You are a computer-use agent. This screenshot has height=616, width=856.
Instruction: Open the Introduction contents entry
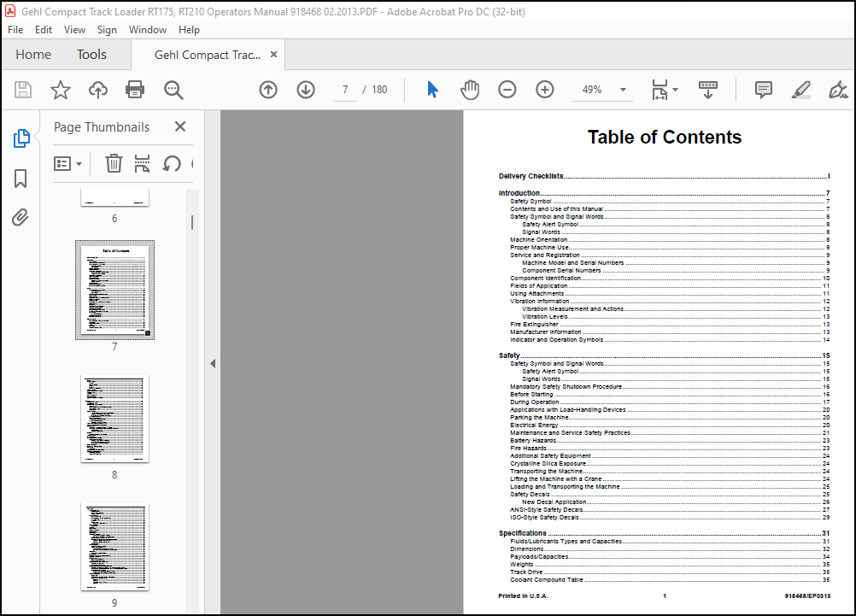pyautogui.click(x=664, y=193)
